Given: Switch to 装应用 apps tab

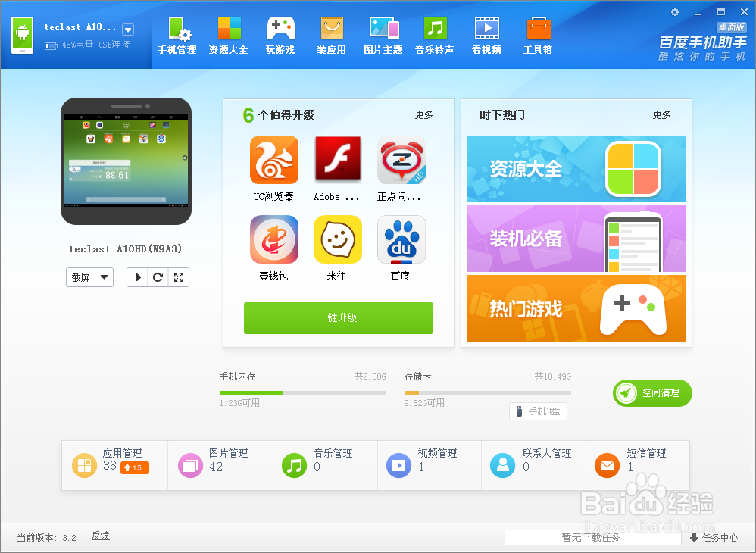Looking at the screenshot, I should (x=332, y=35).
